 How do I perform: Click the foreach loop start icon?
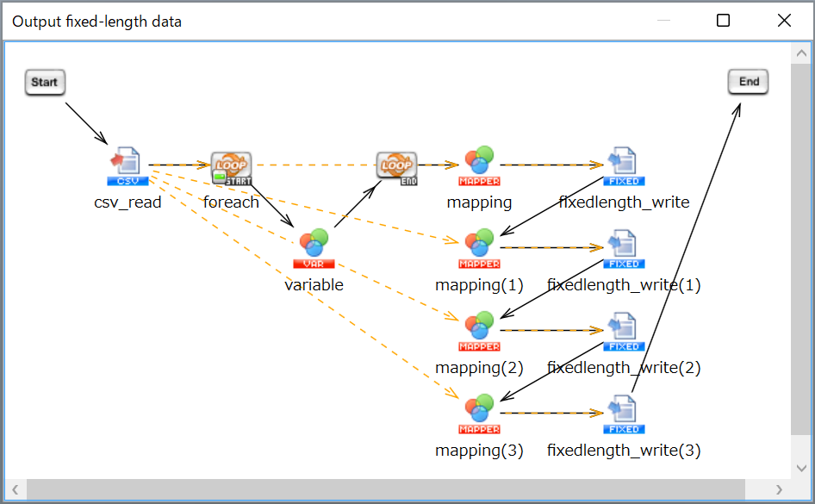tap(231, 168)
